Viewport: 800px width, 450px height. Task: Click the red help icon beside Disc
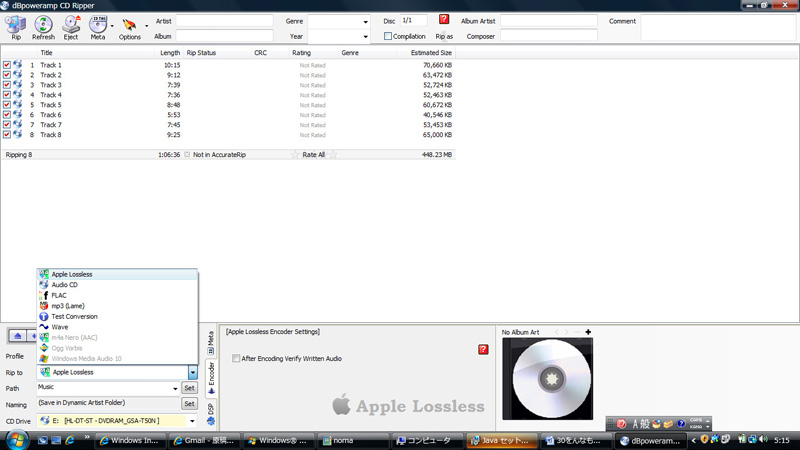point(444,20)
